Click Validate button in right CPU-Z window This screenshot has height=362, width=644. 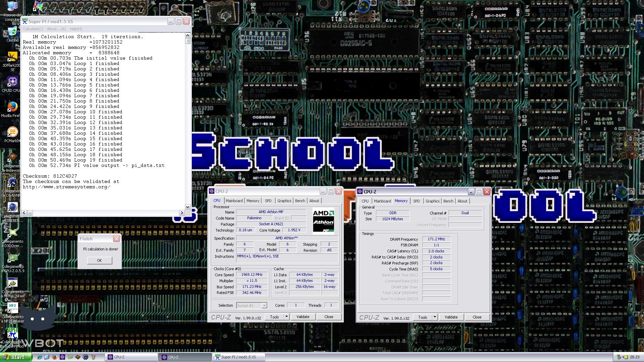(451, 317)
